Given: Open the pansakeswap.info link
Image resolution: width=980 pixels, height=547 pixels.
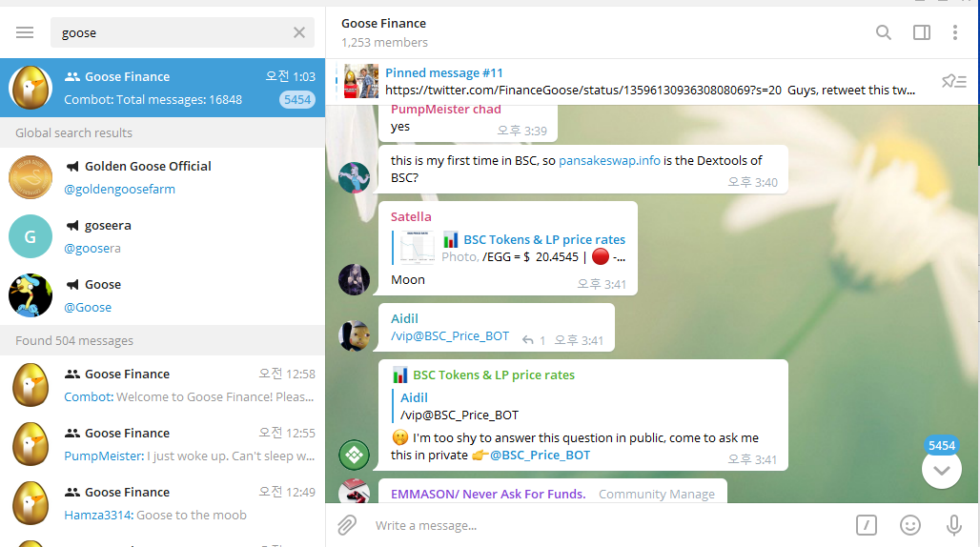Looking at the screenshot, I should point(609,160).
